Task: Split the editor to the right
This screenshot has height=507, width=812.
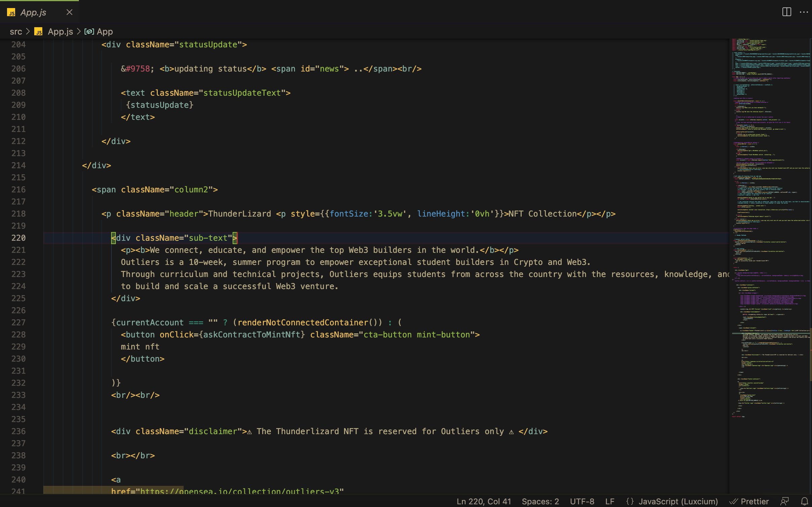Action: (x=786, y=12)
